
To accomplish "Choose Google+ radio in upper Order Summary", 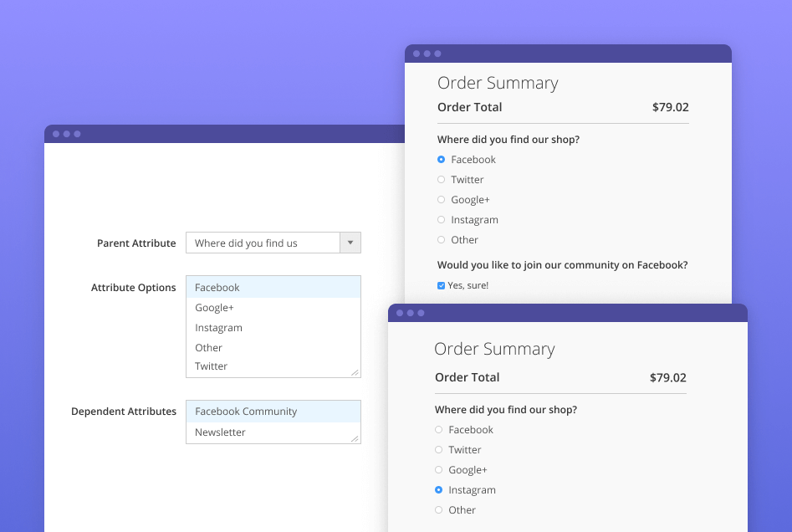I will (x=441, y=200).
